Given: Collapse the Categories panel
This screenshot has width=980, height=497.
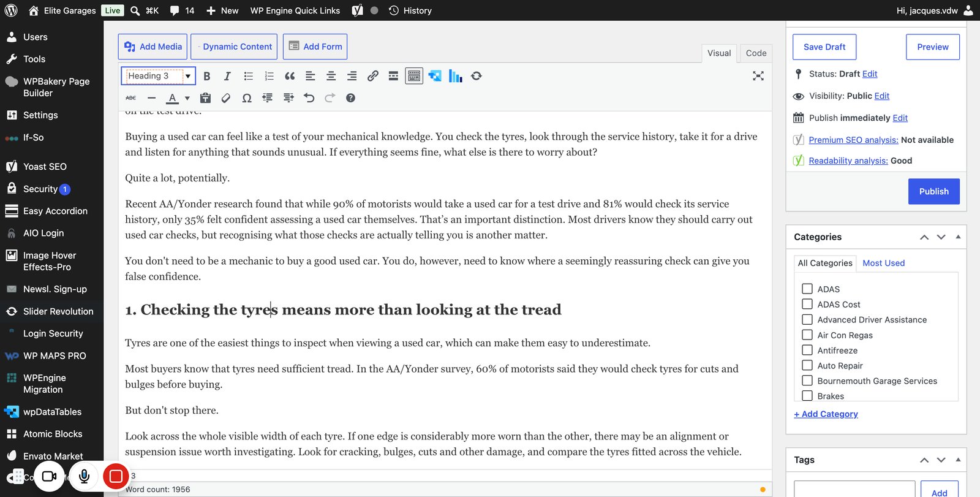Looking at the screenshot, I should (x=958, y=237).
